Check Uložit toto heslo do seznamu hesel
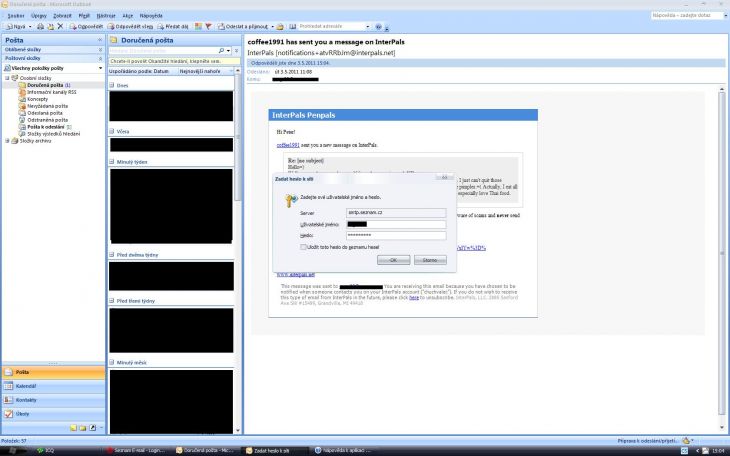 tap(303, 247)
